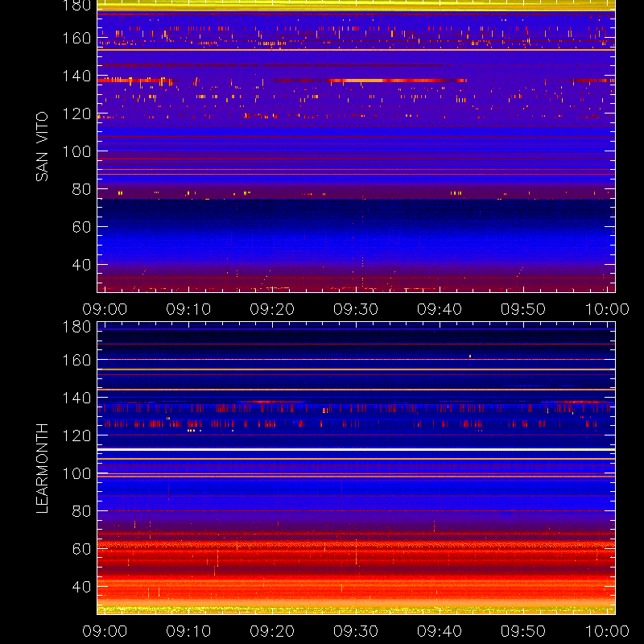Choose 09:50 time label under Learmonth plot
644x644 pixels.
(x=523, y=631)
